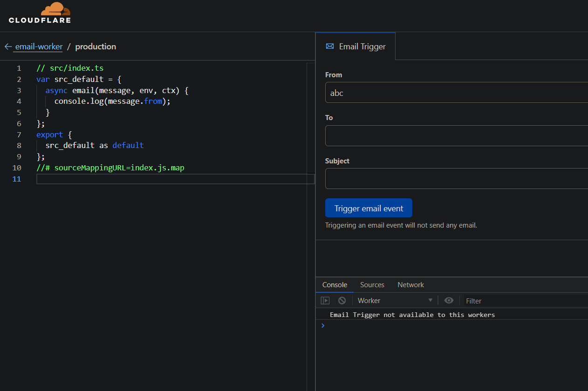The width and height of the screenshot is (588, 391).
Task: Select the Email Trigger tab
Action: 356,47
